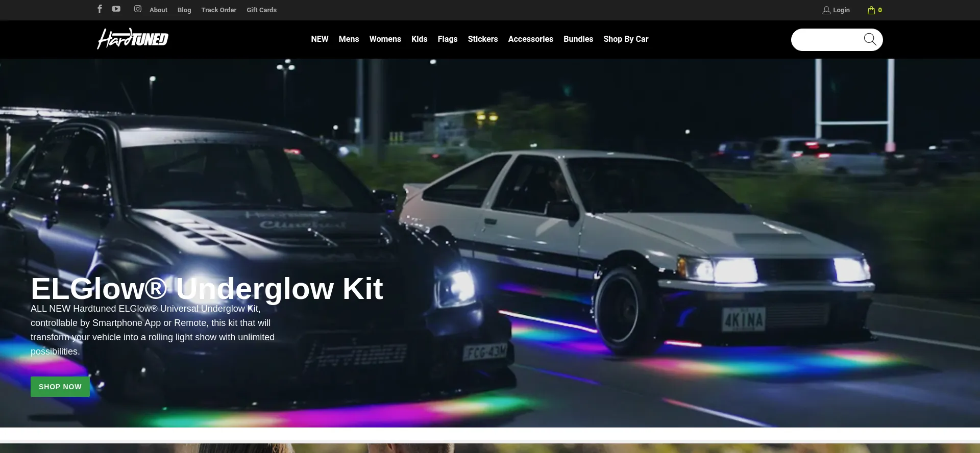The image size is (980, 453).
Task: Go to Track Order page
Action: pyautogui.click(x=219, y=10)
